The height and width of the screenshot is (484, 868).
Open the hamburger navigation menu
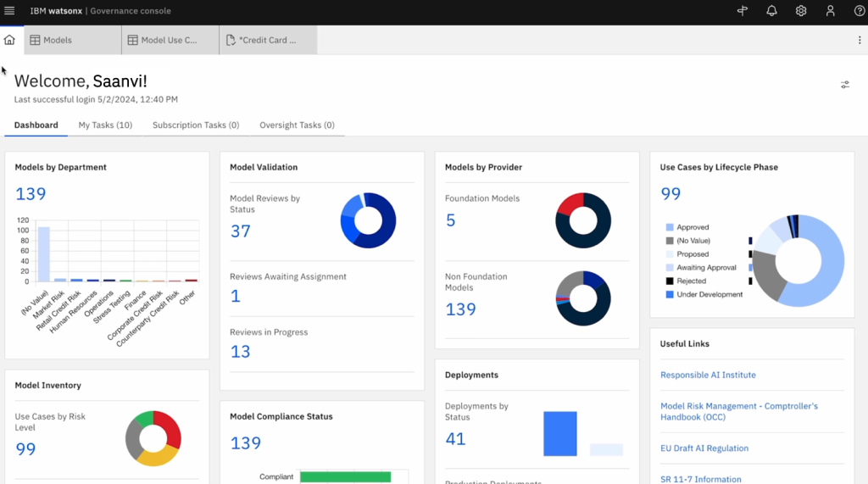pos(9,10)
